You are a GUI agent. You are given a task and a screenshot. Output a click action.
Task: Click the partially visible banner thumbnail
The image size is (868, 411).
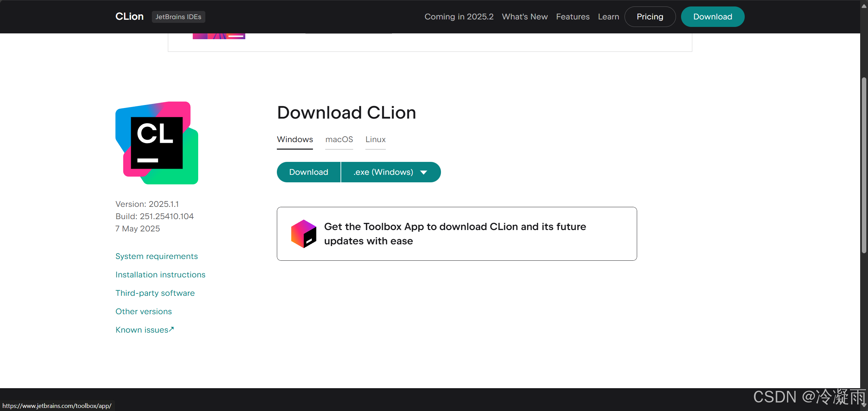[x=219, y=36]
